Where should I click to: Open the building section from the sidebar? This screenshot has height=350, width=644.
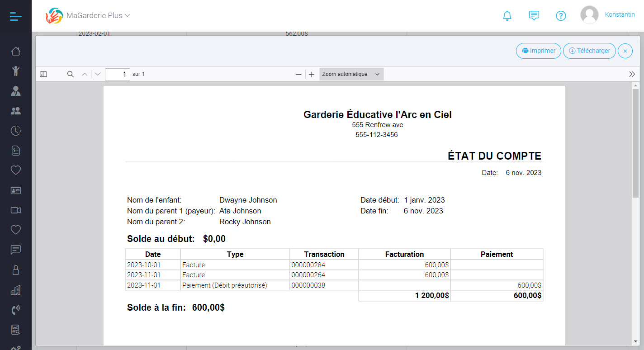click(16, 289)
